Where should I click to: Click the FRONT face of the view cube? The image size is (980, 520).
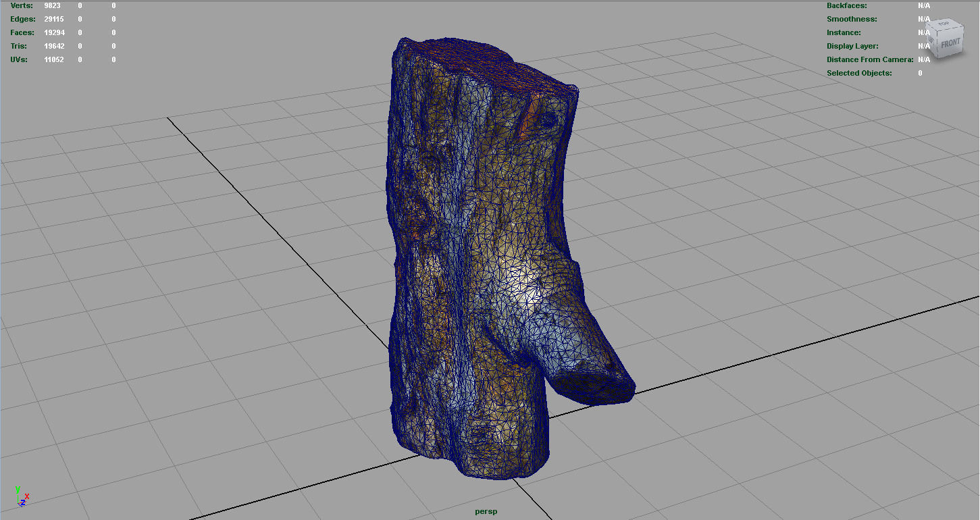pyautogui.click(x=950, y=43)
